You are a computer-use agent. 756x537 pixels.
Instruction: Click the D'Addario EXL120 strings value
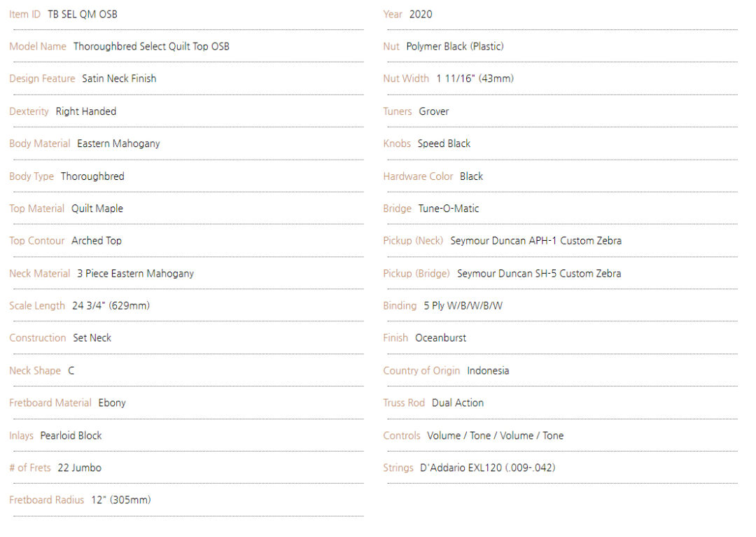click(488, 468)
